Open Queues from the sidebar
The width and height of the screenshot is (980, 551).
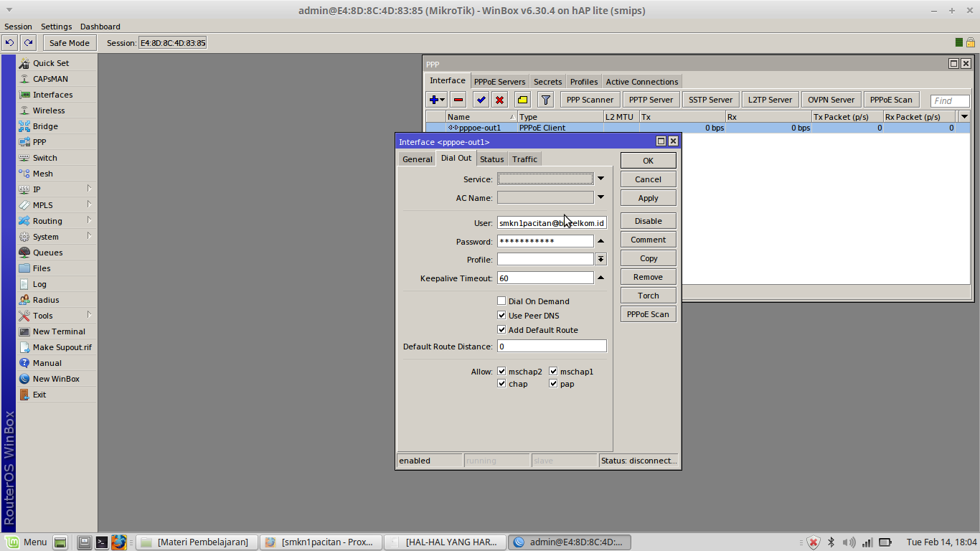[x=47, y=253]
